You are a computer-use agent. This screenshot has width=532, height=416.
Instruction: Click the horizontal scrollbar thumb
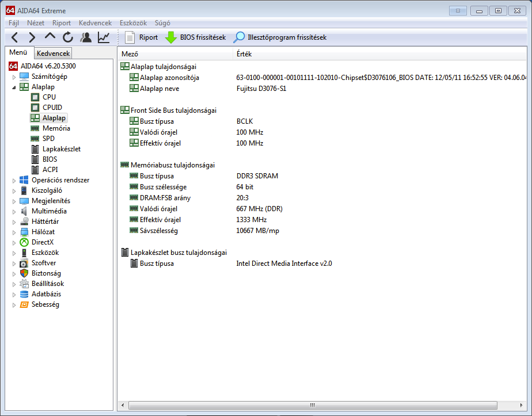point(313,405)
